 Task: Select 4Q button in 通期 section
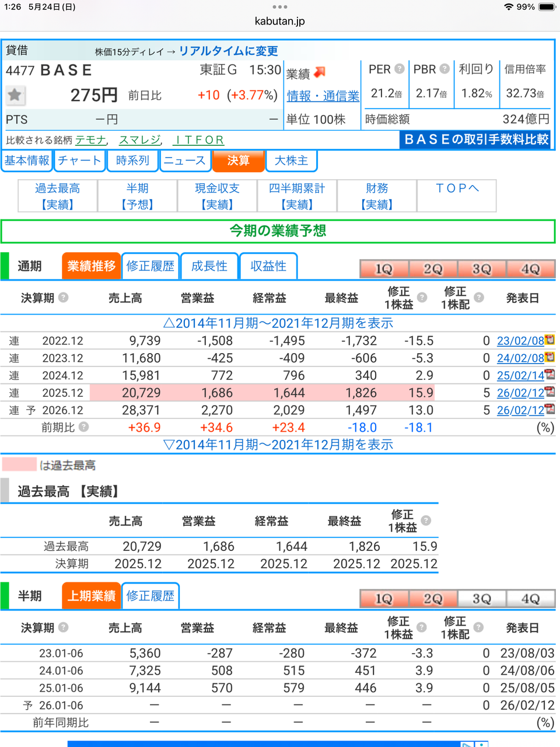pos(531,269)
